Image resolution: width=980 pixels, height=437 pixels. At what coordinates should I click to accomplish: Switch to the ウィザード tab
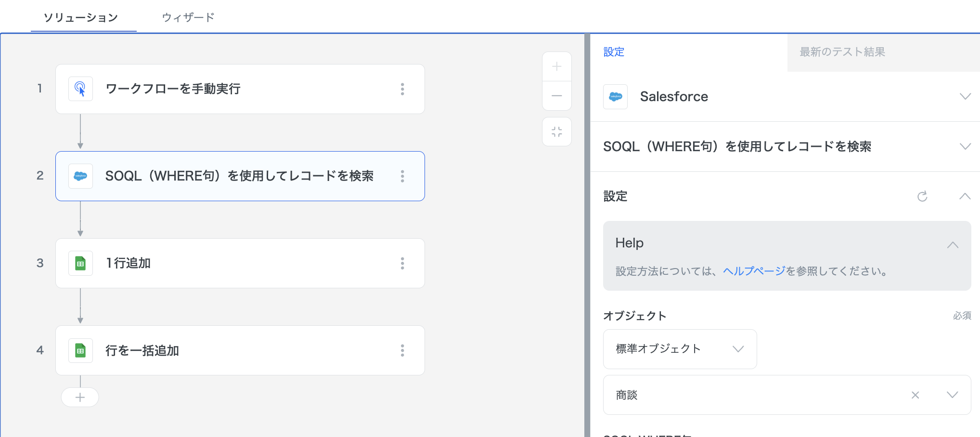tap(188, 17)
